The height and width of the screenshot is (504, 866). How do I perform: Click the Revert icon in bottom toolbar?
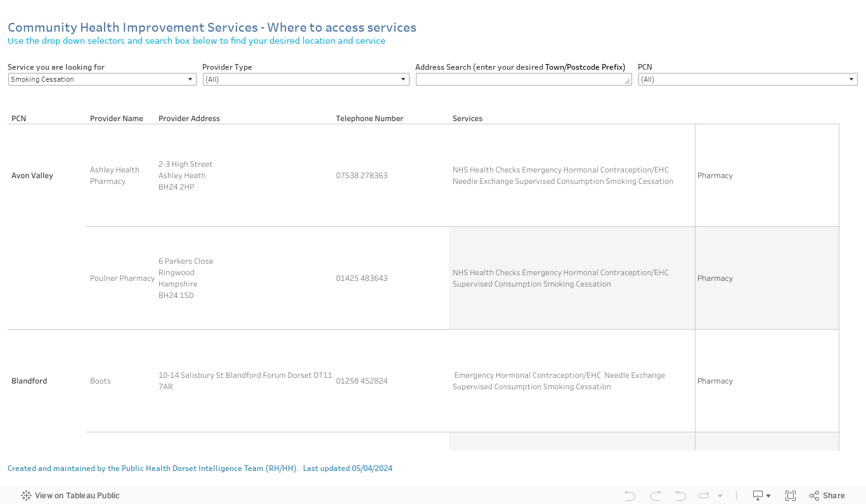(680, 496)
